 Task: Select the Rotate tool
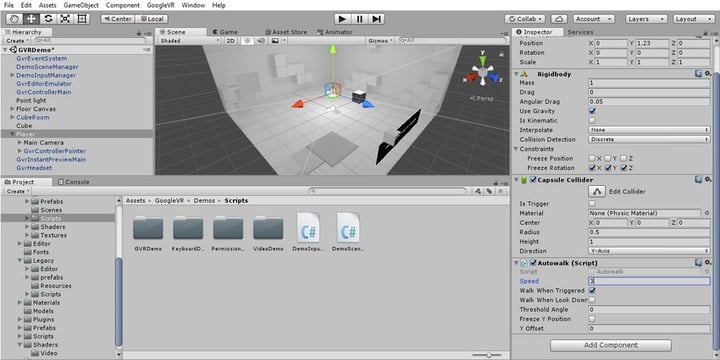click(48, 19)
